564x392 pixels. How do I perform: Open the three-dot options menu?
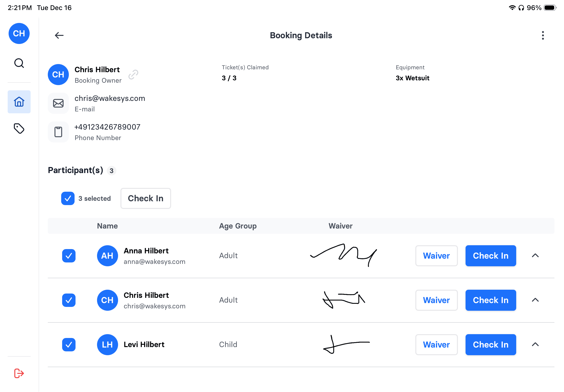(x=543, y=35)
